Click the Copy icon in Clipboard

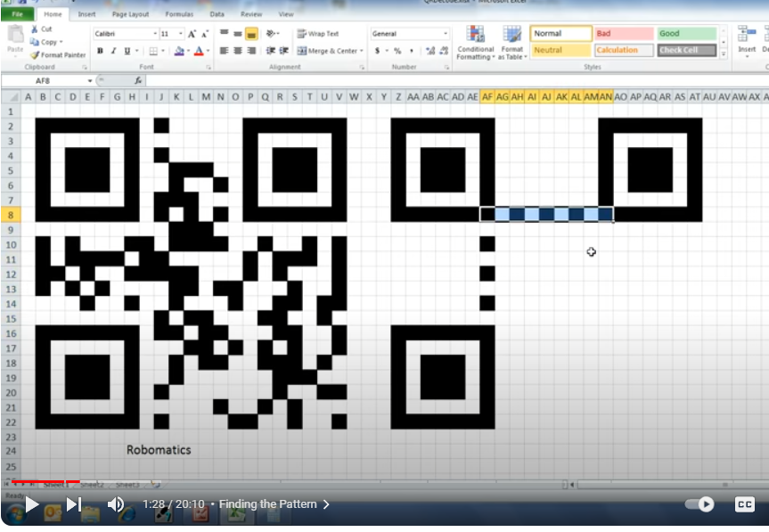35,42
